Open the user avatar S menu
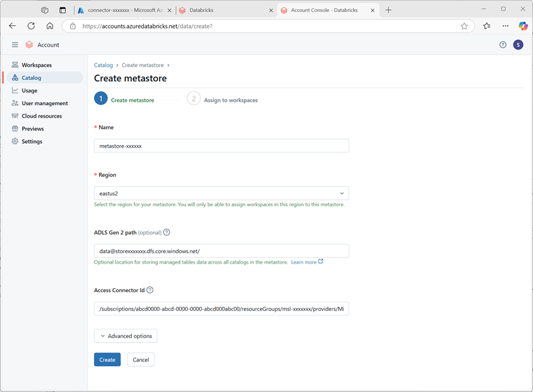Viewport: 533px width, 392px height. pos(518,45)
